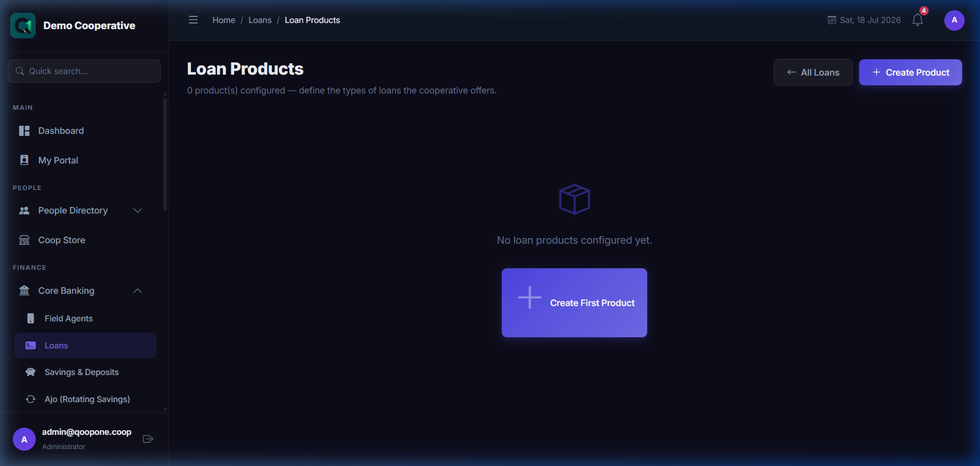Follow the Home breadcrumb link

point(224,20)
